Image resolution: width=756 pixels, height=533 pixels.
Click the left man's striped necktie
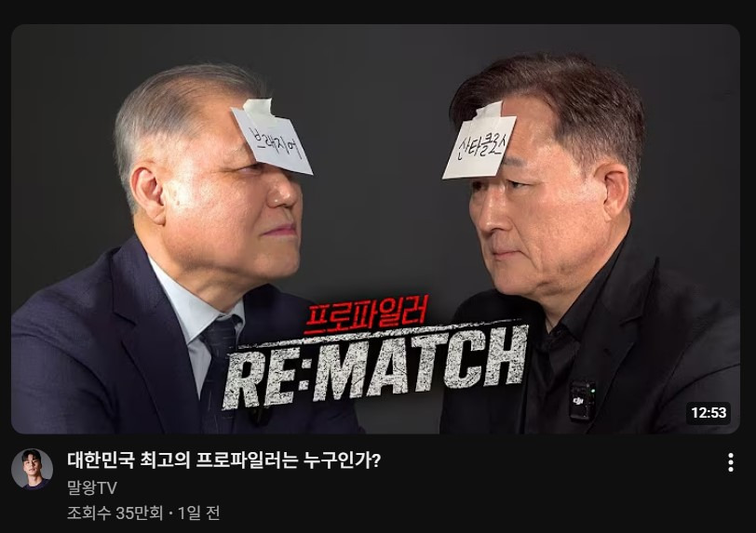217,366
